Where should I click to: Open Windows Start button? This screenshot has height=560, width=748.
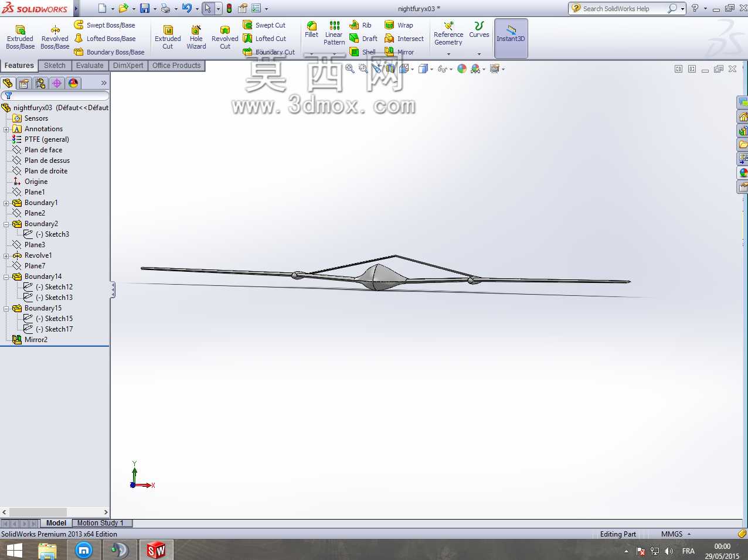(14, 550)
